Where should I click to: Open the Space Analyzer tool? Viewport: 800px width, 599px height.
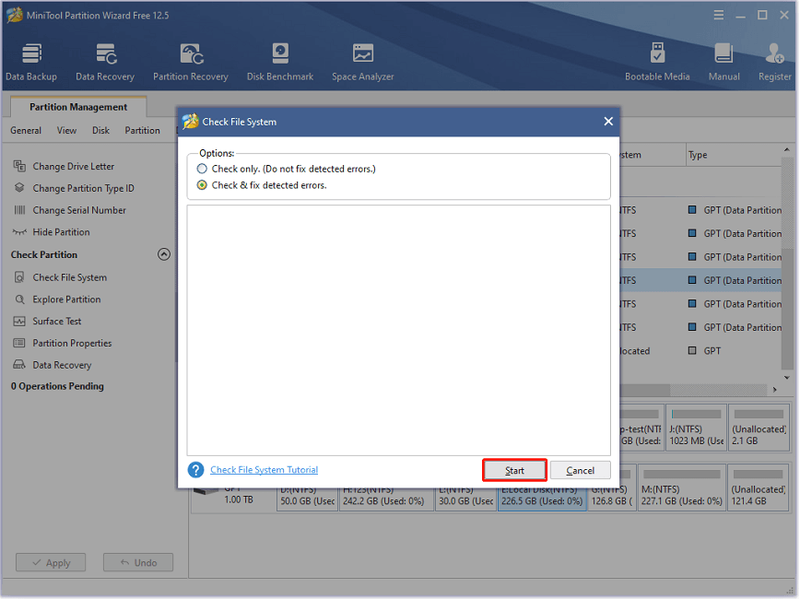363,62
